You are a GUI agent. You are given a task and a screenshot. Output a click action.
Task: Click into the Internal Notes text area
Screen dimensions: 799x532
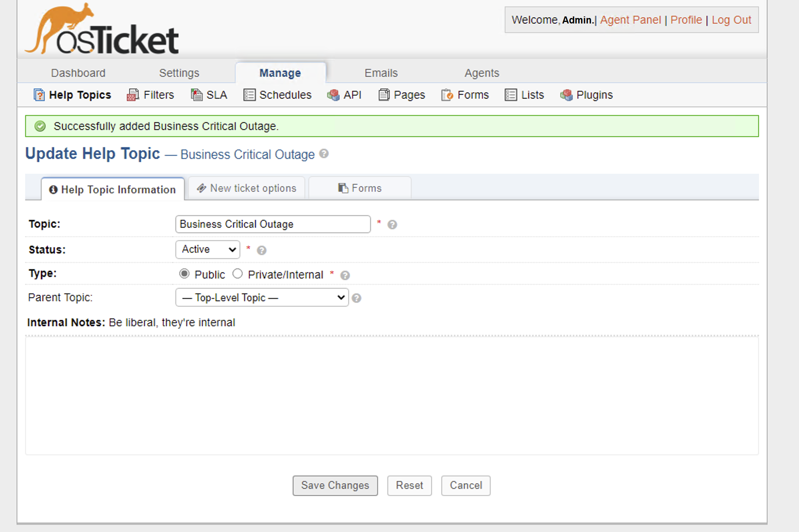392,395
